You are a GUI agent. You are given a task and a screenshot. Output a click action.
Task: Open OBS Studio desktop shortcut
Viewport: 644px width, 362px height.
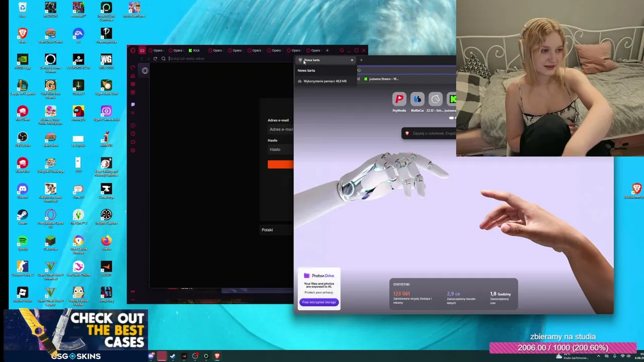click(x=22, y=139)
